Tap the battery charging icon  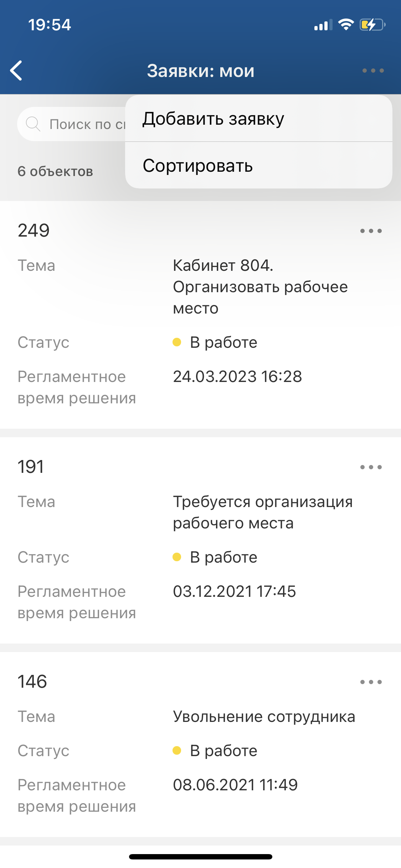[372, 25]
